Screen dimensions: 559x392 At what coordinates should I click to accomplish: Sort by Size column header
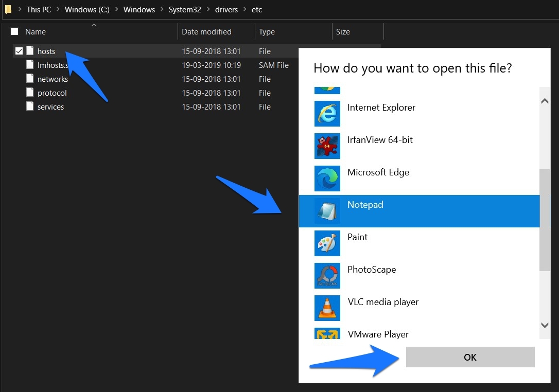click(343, 32)
